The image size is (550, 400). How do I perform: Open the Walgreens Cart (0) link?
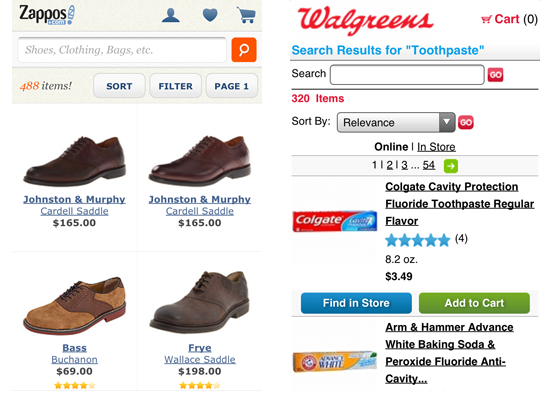(509, 19)
